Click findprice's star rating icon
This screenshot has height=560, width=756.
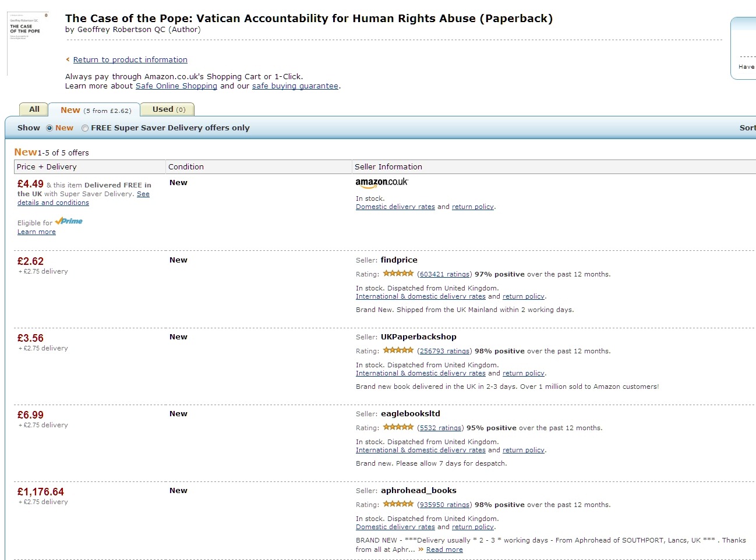pos(398,274)
